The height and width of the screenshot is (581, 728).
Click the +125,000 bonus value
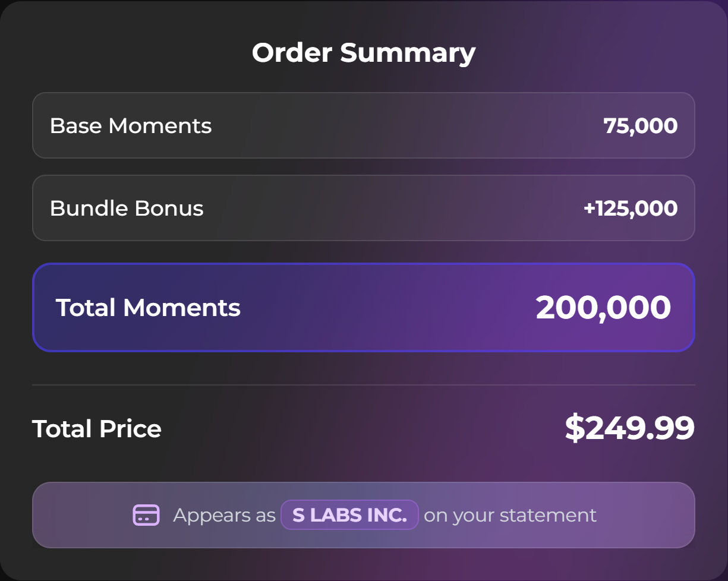tap(630, 209)
